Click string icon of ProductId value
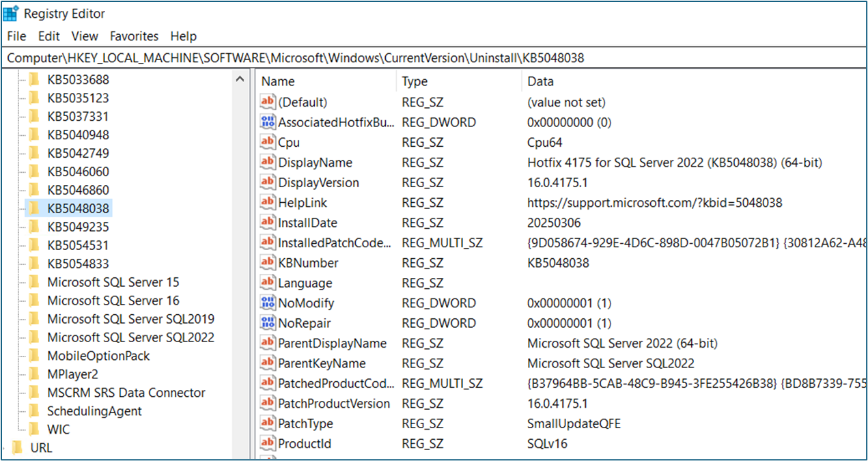 pos(268,443)
